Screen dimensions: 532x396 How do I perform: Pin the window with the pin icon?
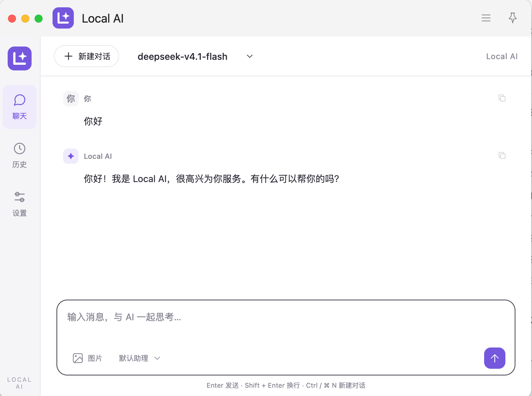click(513, 18)
